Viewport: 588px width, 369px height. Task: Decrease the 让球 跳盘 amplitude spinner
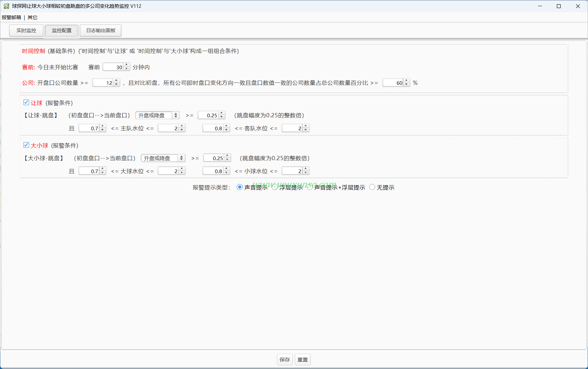coord(222,117)
